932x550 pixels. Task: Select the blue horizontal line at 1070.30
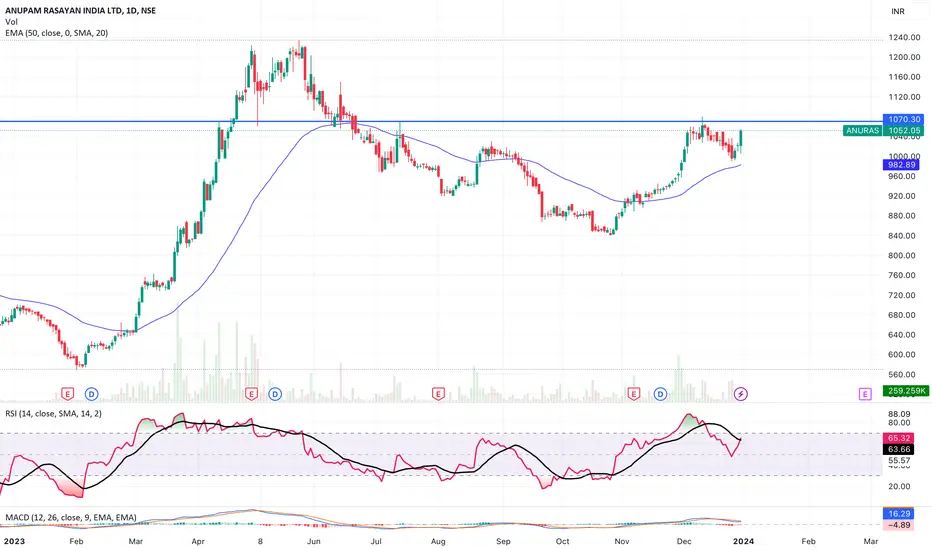tap(440, 121)
